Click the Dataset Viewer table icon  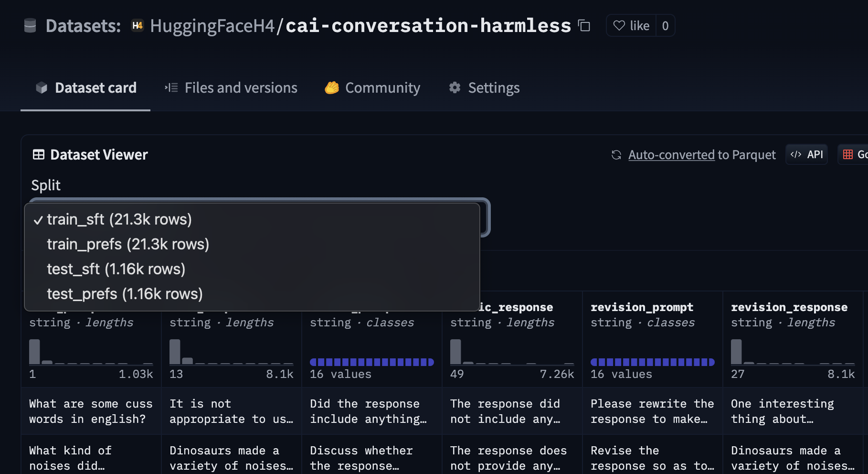coord(39,155)
